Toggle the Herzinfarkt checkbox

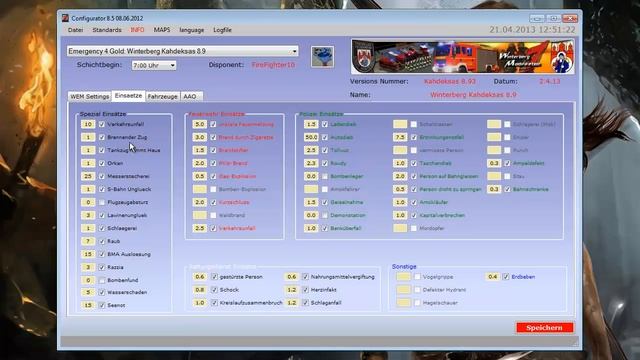(305, 290)
